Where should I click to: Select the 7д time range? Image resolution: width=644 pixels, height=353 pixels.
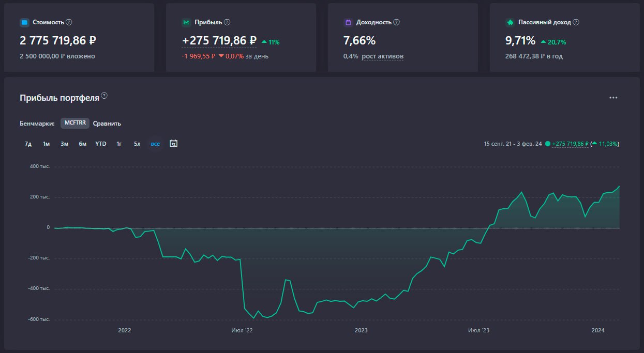pos(28,144)
